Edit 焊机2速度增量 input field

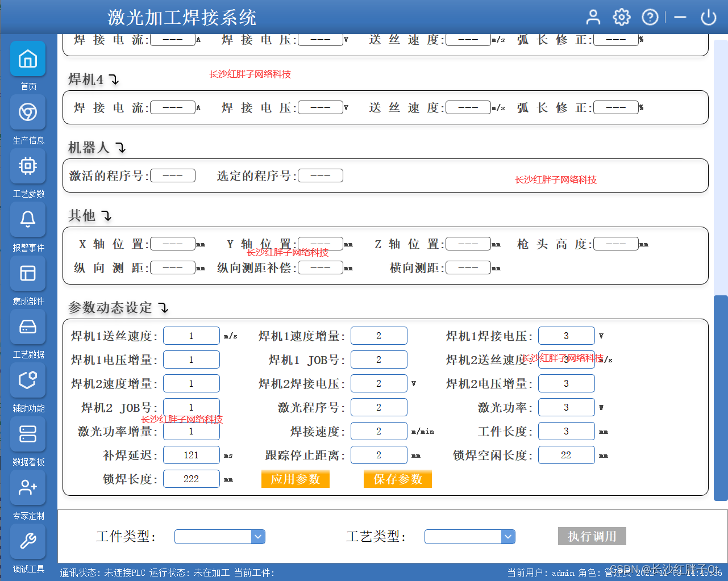tap(192, 383)
